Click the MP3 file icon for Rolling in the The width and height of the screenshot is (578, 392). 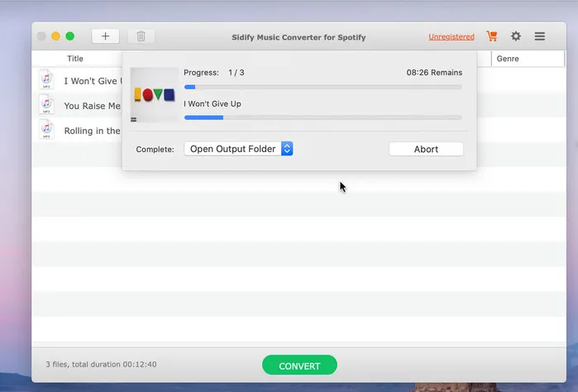point(46,130)
